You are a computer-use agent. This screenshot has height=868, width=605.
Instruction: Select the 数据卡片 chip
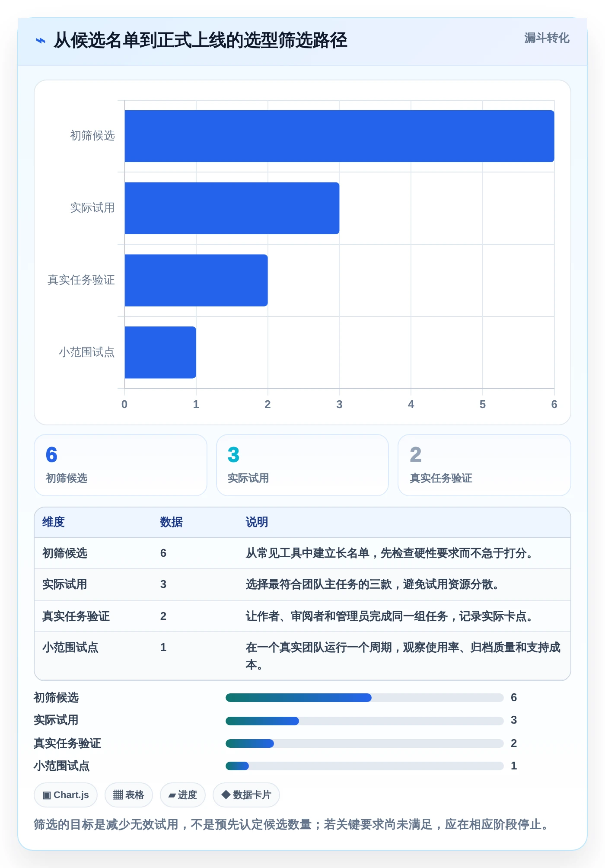click(x=246, y=795)
